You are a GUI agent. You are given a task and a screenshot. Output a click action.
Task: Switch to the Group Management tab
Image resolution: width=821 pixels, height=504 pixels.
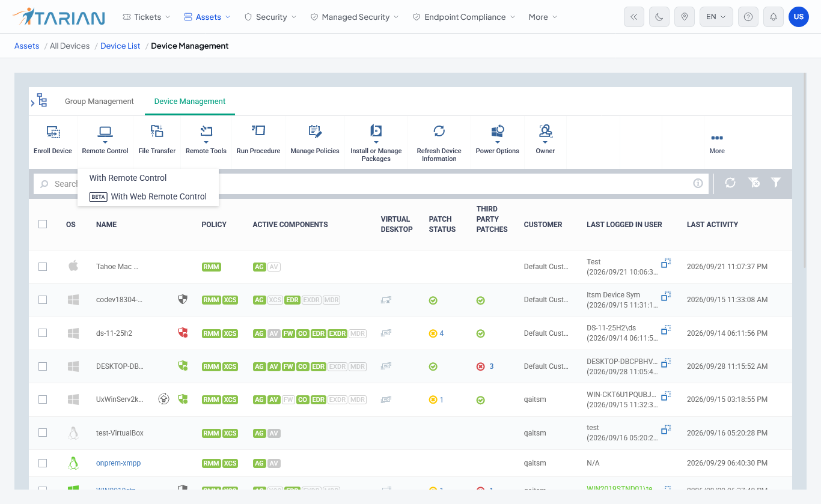(99, 102)
